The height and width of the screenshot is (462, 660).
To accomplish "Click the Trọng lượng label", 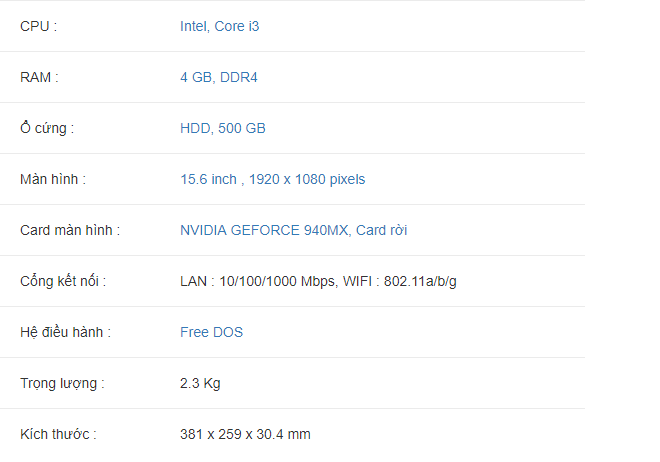I will (62, 383).
